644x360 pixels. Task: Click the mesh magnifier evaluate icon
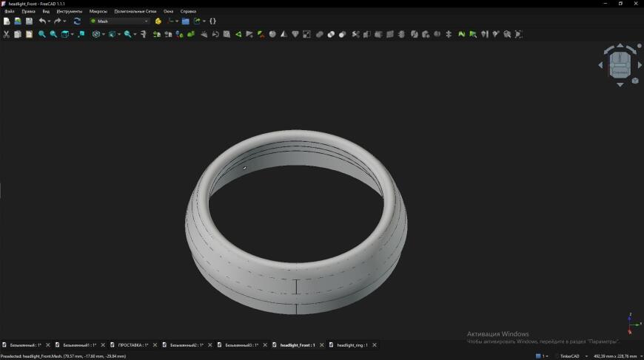click(x=507, y=35)
